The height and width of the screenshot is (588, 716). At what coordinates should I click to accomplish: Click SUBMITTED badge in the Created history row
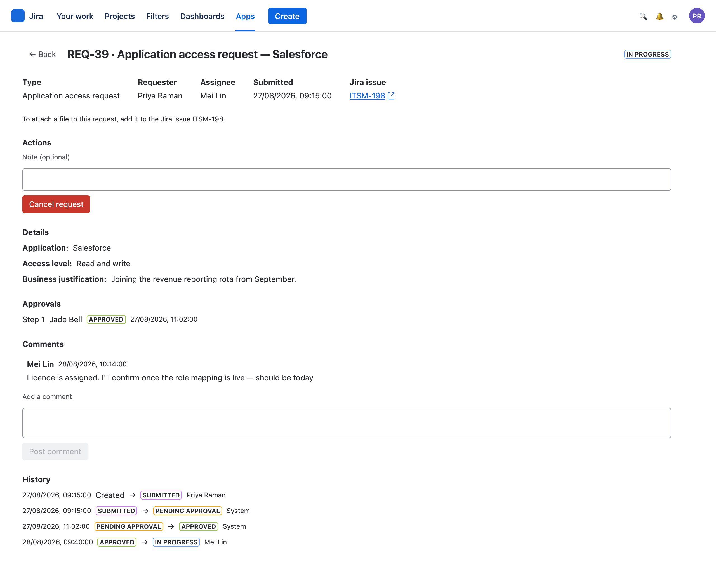(161, 495)
